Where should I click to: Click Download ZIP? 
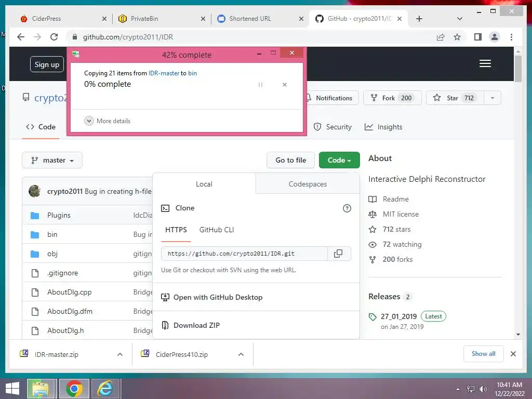[x=190, y=325]
